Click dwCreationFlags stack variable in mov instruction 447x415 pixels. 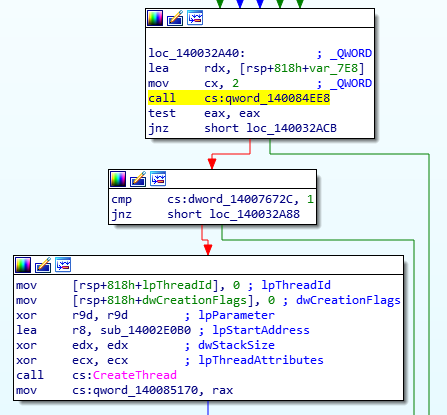pos(194,300)
